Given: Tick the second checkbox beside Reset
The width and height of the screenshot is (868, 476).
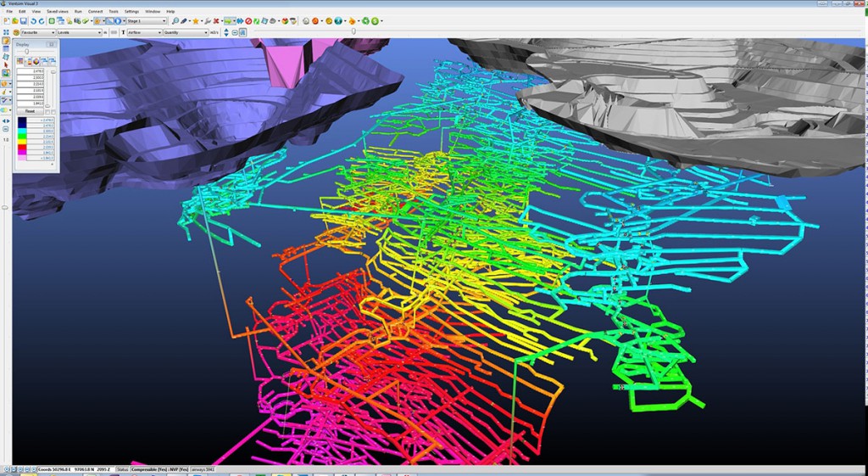Looking at the screenshot, I should click(x=53, y=112).
